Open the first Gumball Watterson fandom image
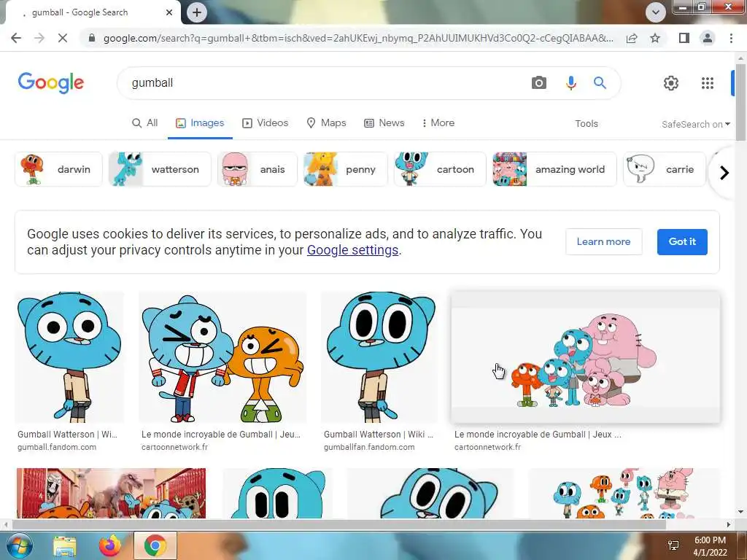The height and width of the screenshot is (560, 747). tap(69, 357)
